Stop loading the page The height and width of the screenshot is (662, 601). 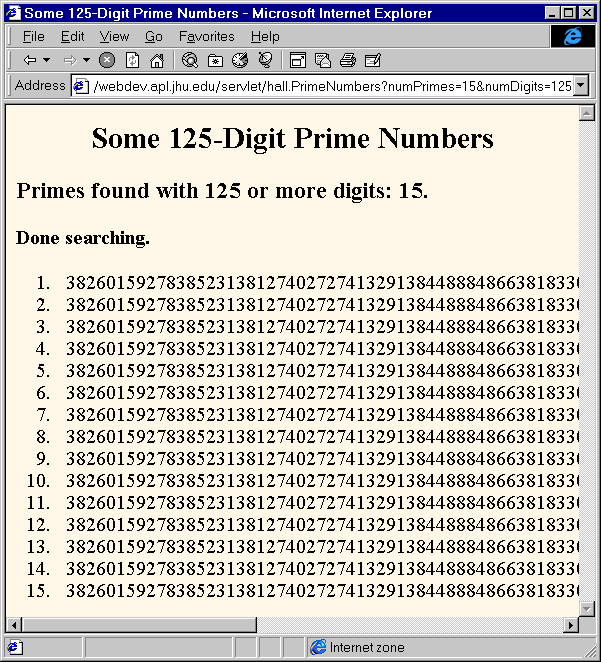pos(107,61)
